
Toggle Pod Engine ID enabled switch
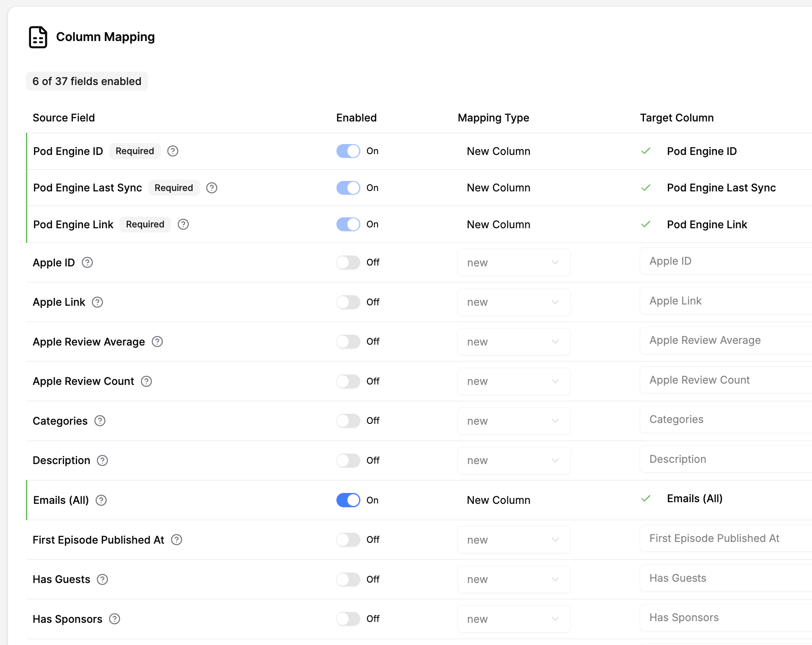pos(348,151)
